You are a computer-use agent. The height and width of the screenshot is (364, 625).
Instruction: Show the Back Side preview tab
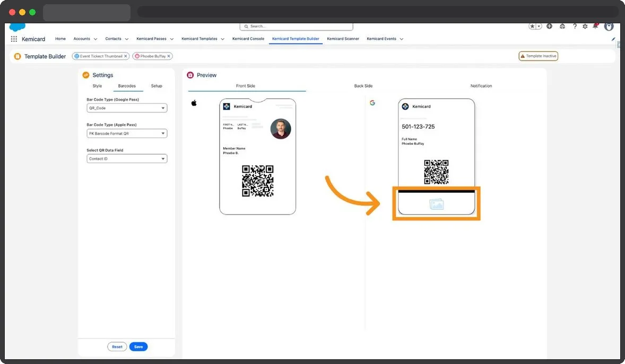363,86
